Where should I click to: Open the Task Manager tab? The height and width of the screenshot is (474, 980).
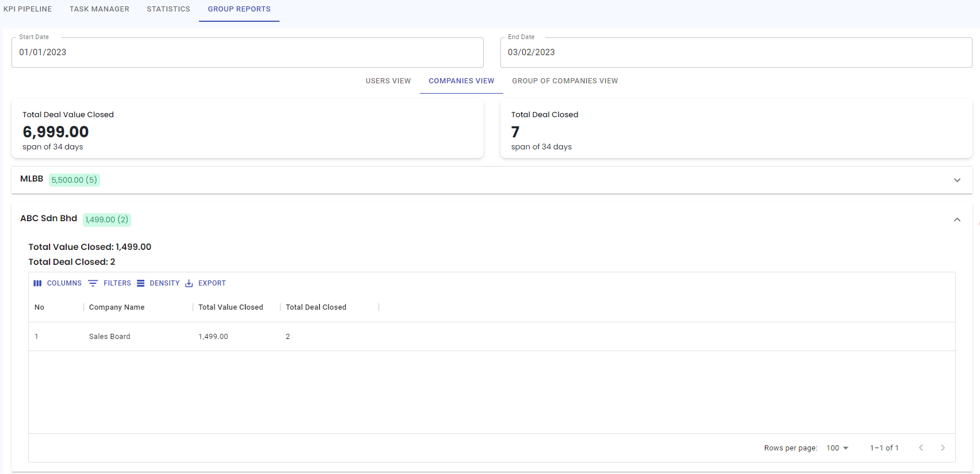(99, 9)
